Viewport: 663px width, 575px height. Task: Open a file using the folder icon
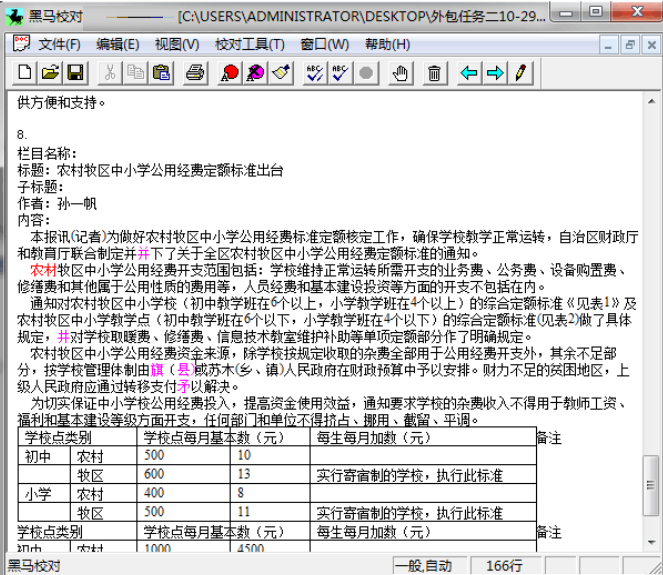tap(50, 73)
